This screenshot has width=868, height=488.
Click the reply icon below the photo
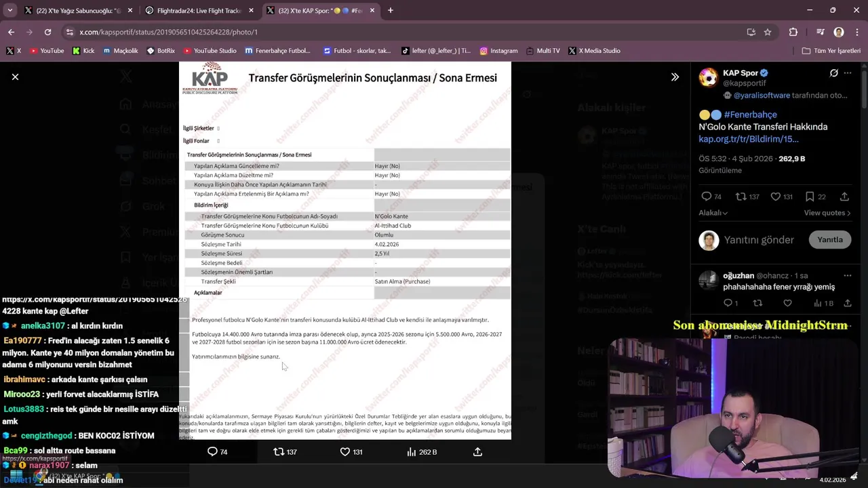click(212, 451)
